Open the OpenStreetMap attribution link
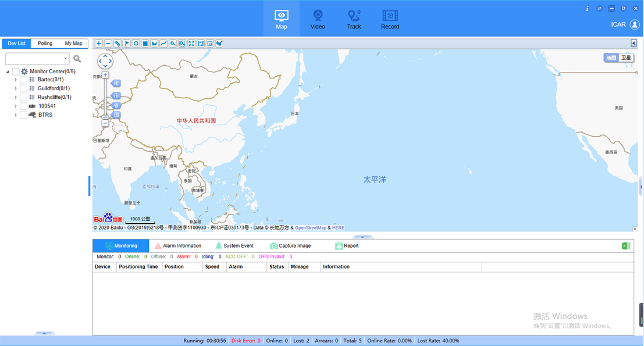 click(x=311, y=228)
